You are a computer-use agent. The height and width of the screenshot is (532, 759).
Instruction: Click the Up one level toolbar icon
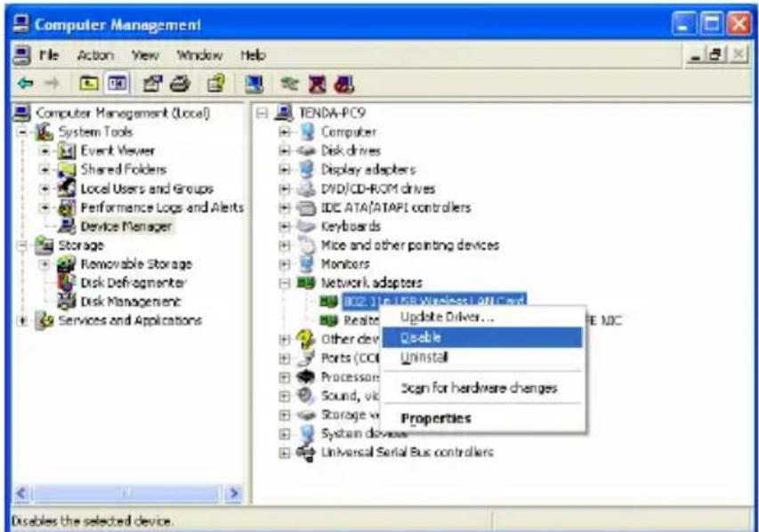pyautogui.click(x=89, y=84)
